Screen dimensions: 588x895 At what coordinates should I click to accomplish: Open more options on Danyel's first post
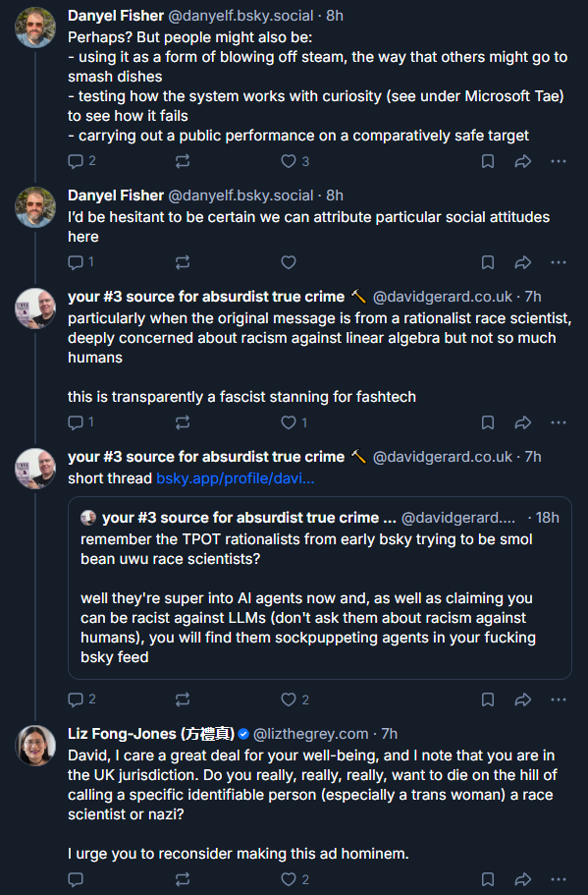coord(559,161)
